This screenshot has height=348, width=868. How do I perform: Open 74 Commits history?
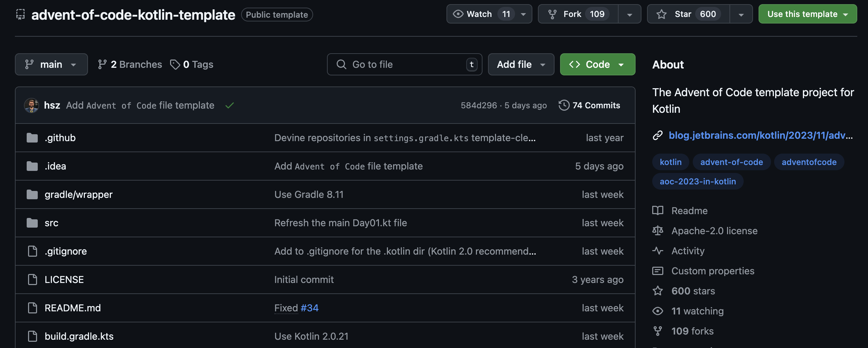tap(589, 105)
